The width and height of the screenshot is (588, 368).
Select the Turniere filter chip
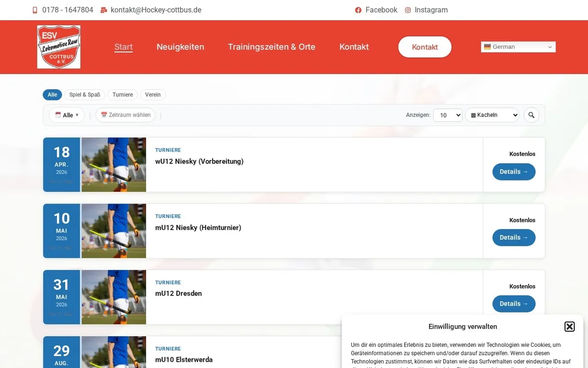122,95
